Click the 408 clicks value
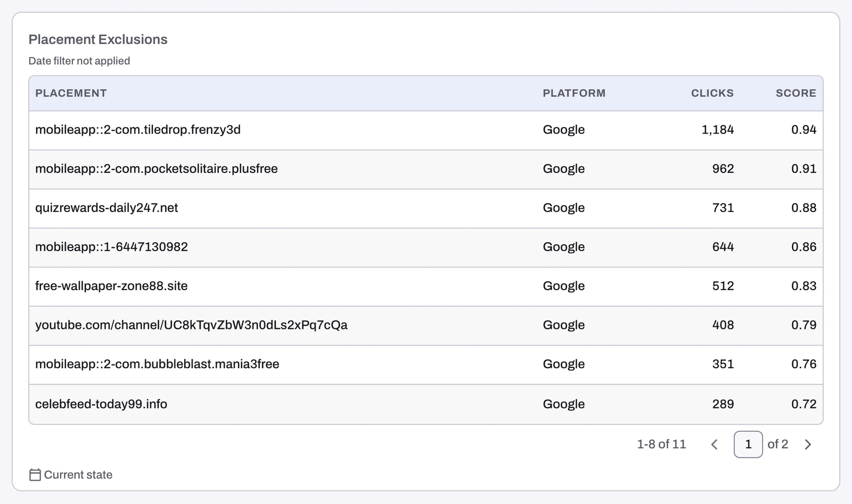The width and height of the screenshot is (852, 504). click(723, 325)
